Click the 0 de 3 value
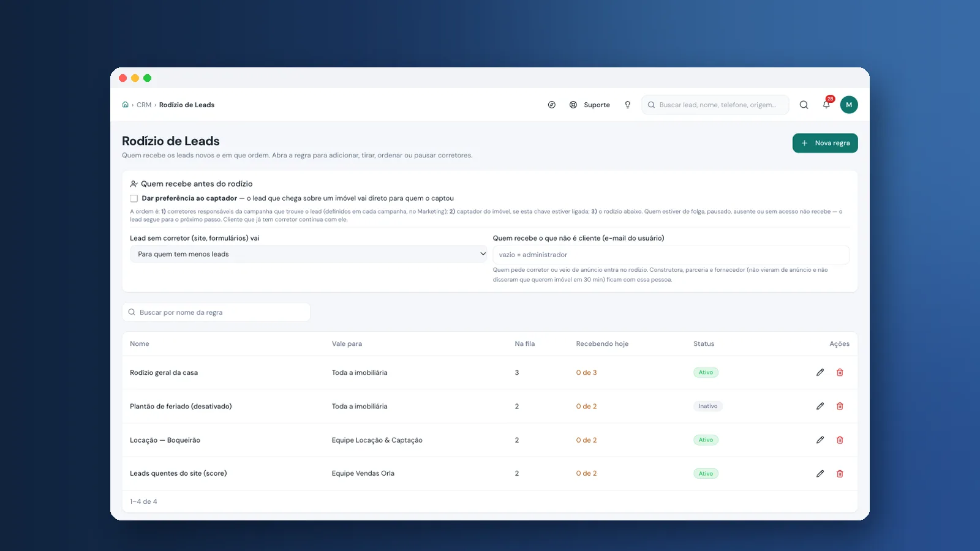This screenshot has height=551, width=980. (586, 372)
